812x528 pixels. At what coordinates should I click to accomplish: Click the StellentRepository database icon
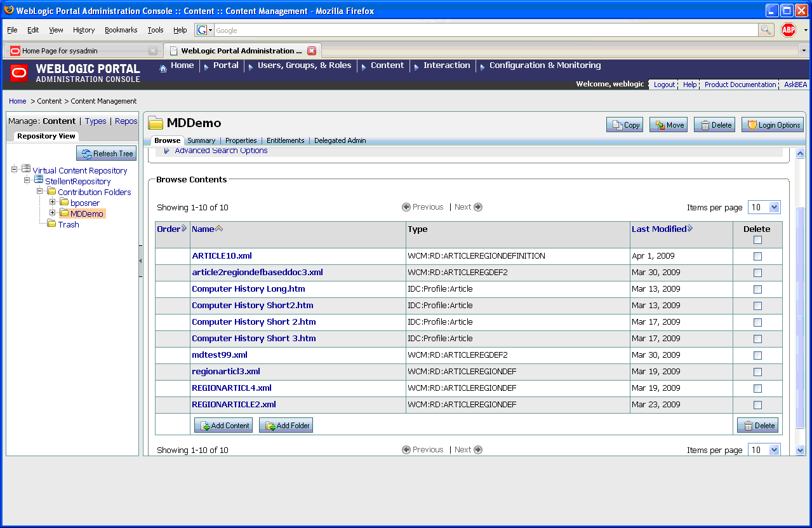39,180
